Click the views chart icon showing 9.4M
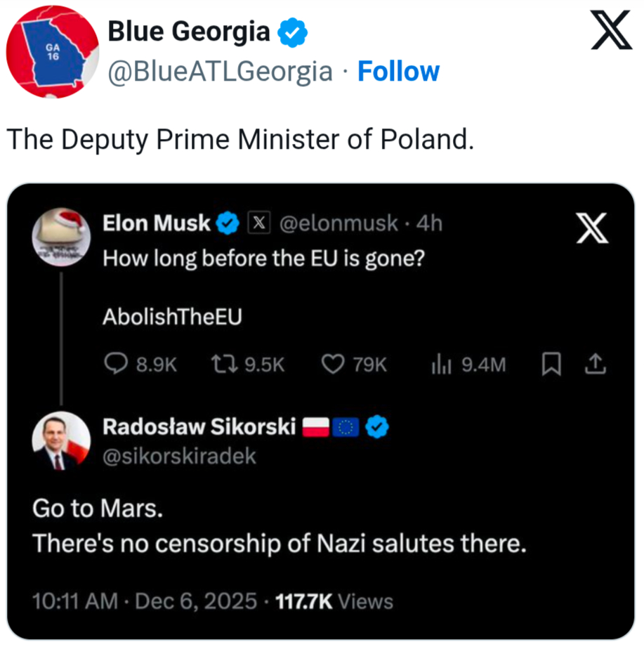Screen dimensions: 644x654 coord(440,363)
